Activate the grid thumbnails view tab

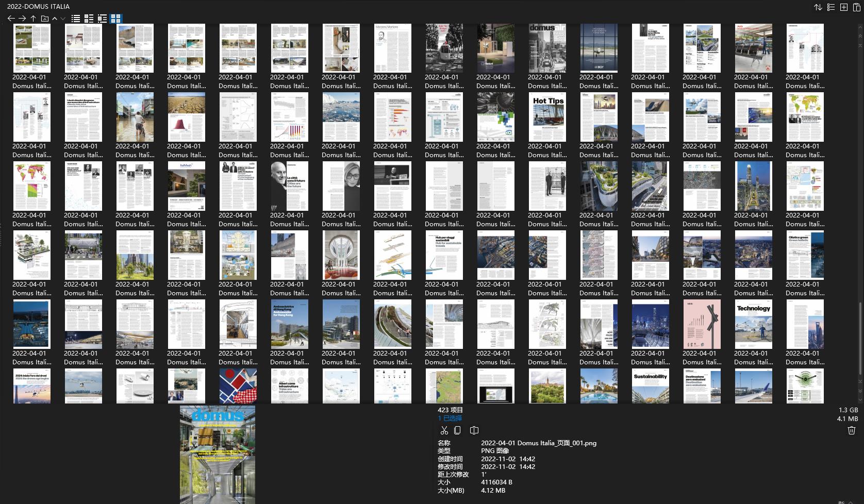tap(115, 19)
